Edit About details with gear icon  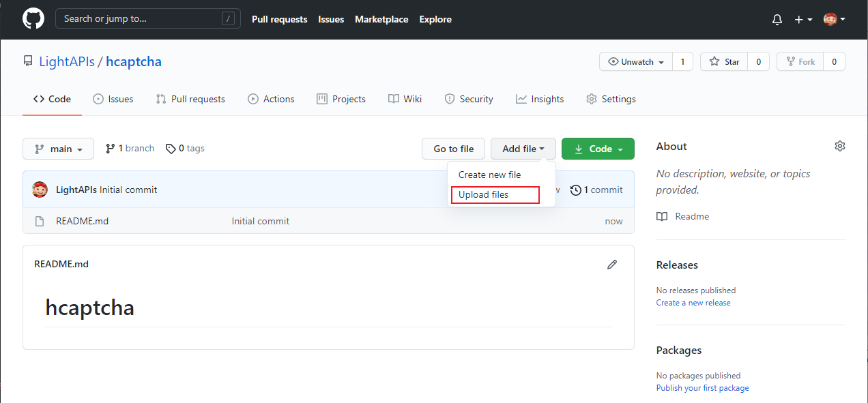coord(840,146)
